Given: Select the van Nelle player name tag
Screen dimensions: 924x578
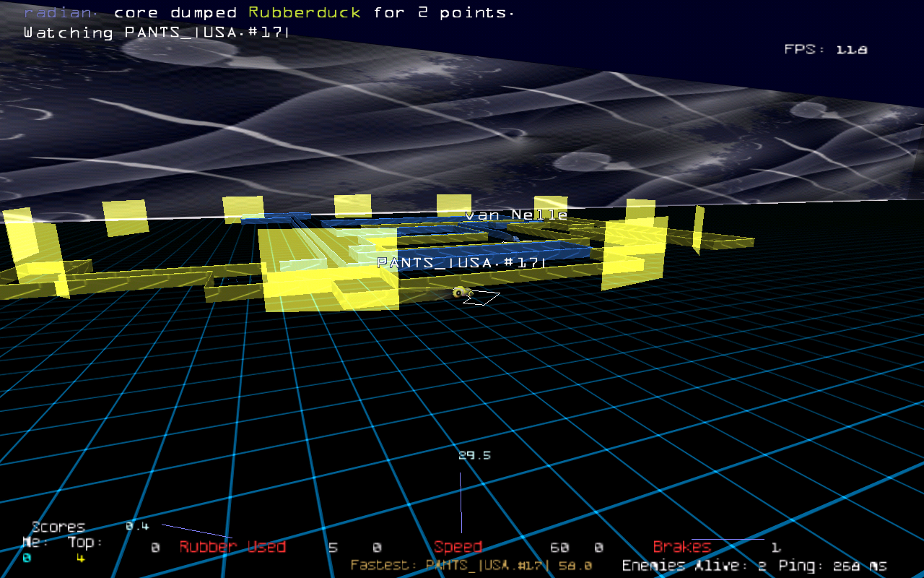Looking at the screenshot, I should 515,215.
